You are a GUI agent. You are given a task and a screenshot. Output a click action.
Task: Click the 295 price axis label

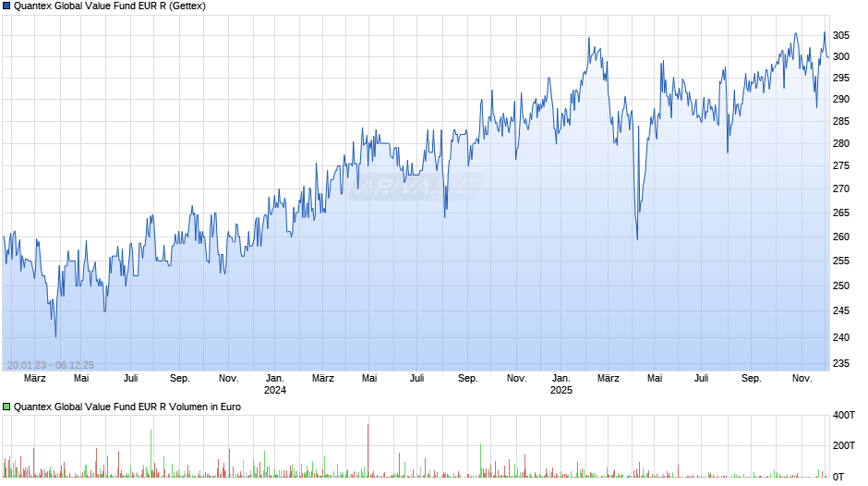(x=841, y=79)
